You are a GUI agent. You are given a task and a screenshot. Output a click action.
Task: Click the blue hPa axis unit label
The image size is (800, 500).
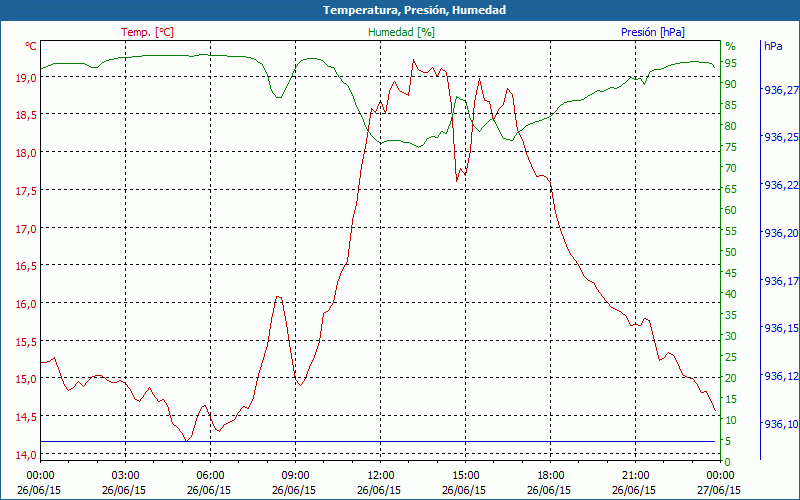[773, 46]
